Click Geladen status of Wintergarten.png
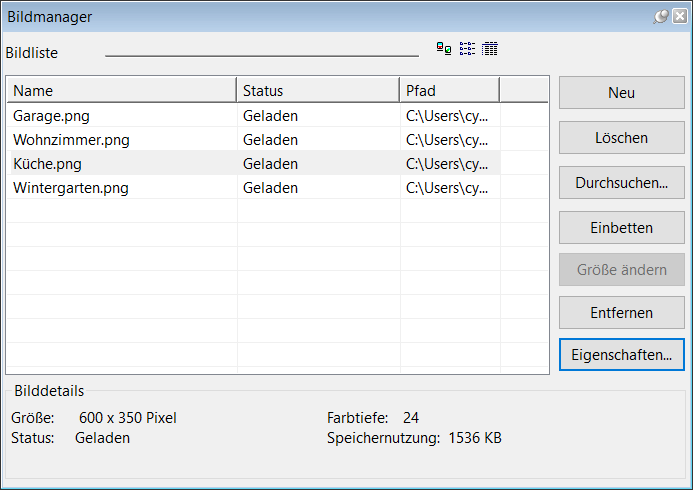 click(x=270, y=187)
